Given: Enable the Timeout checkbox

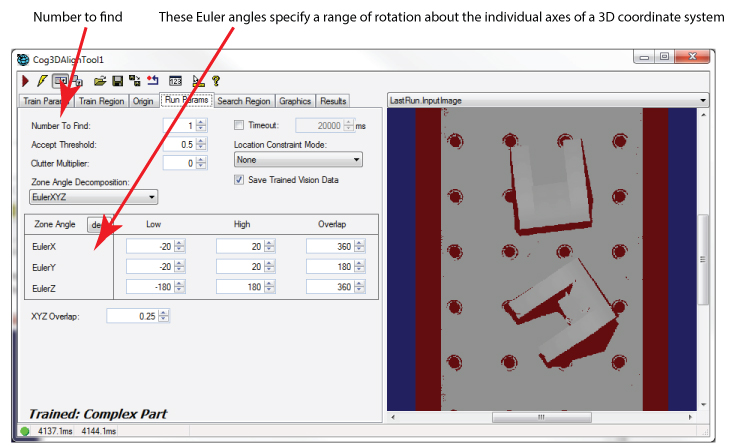Looking at the screenshot, I should pyautogui.click(x=239, y=125).
